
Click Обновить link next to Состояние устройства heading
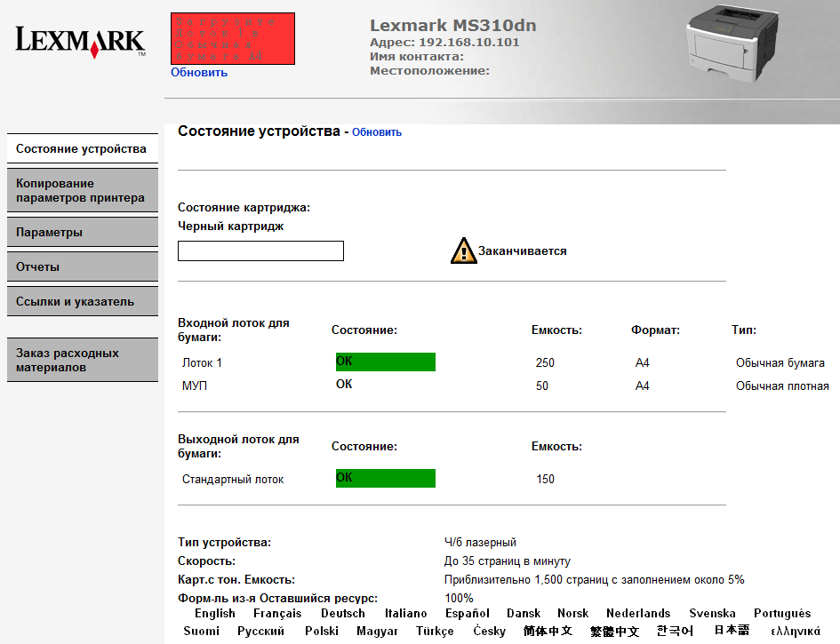pos(377,132)
